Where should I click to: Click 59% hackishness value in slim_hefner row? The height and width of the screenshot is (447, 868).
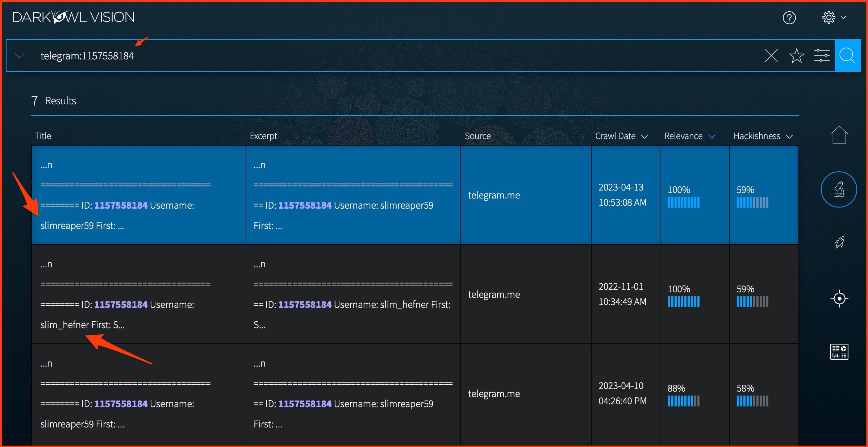pos(745,289)
